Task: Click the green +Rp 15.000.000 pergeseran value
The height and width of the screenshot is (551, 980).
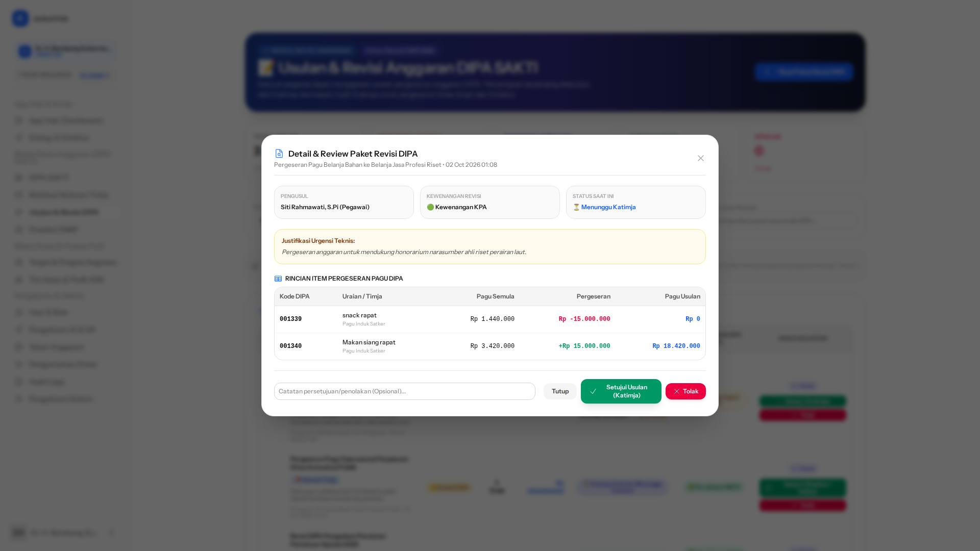Action: pyautogui.click(x=584, y=346)
